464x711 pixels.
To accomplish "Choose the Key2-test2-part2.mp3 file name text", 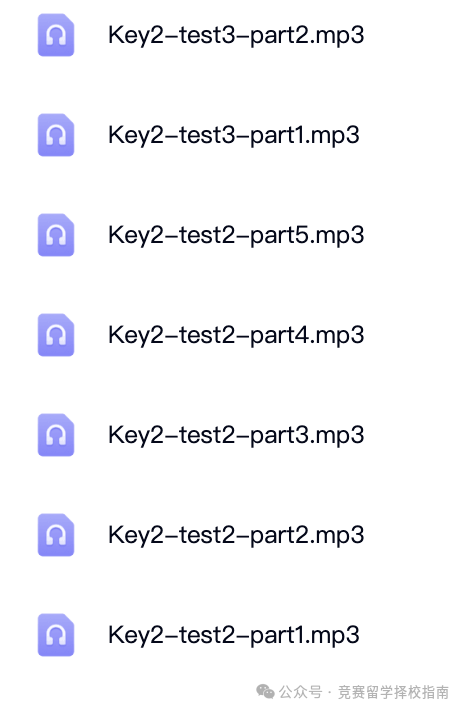I will 236,536.
